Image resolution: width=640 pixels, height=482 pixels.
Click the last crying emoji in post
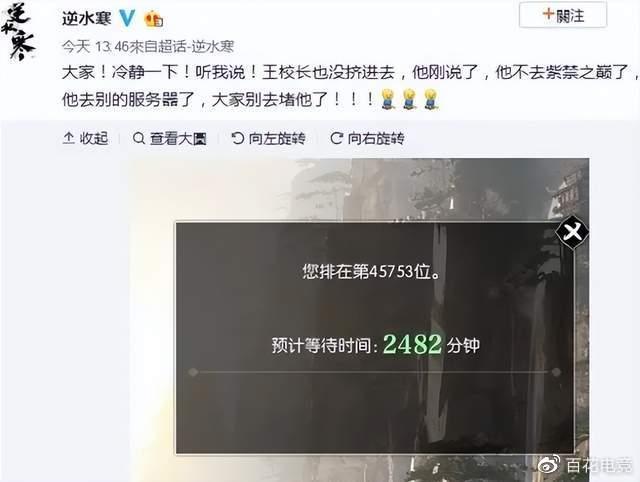431,99
